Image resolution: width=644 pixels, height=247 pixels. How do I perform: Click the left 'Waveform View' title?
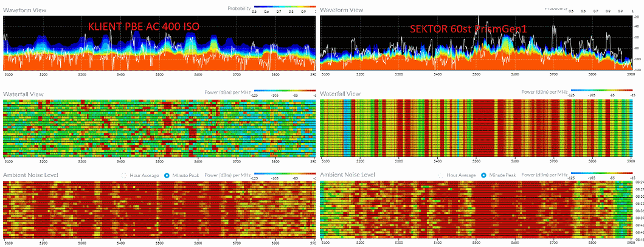pos(25,10)
